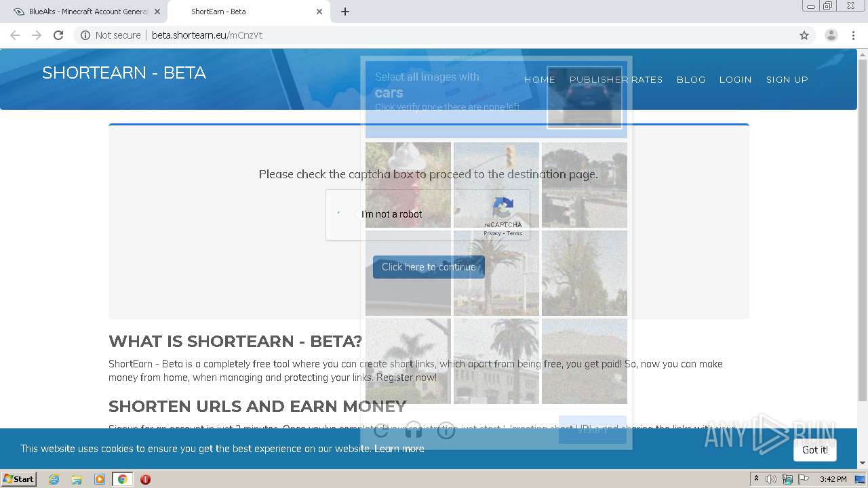
Task: Open the HOME menu item
Action: tap(540, 79)
